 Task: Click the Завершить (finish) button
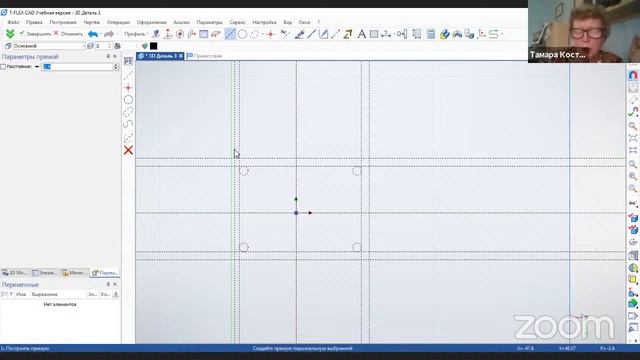pos(36,34)
